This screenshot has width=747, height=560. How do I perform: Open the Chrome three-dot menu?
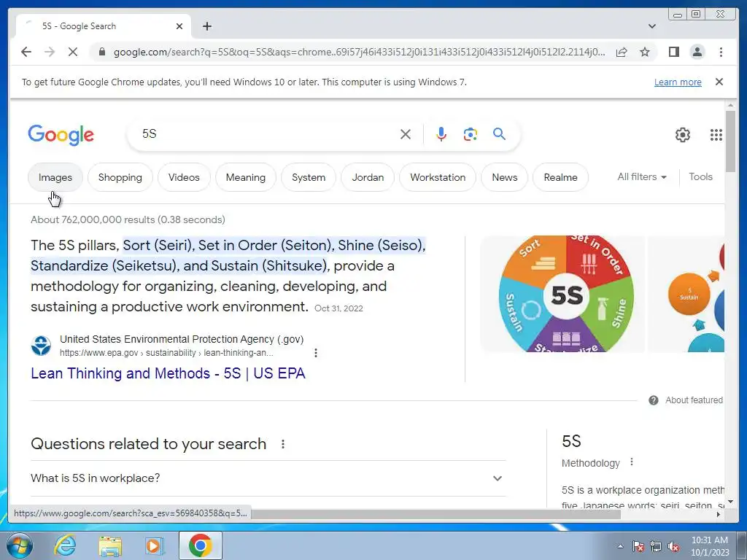(x=721, y=52)
